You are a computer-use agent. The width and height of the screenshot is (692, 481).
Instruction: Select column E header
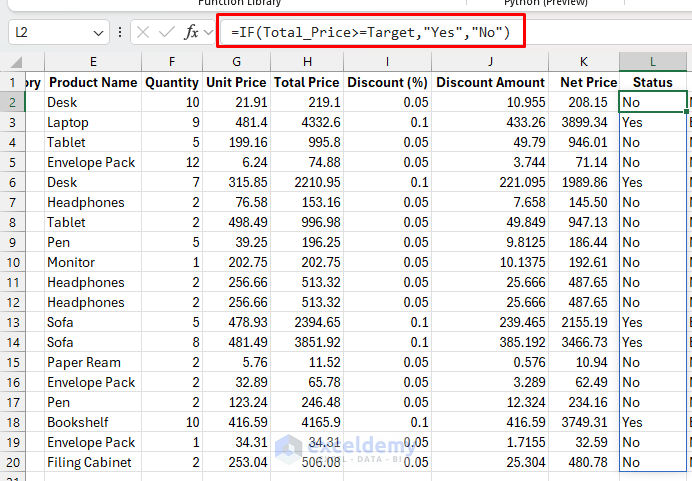click(93, 62)
